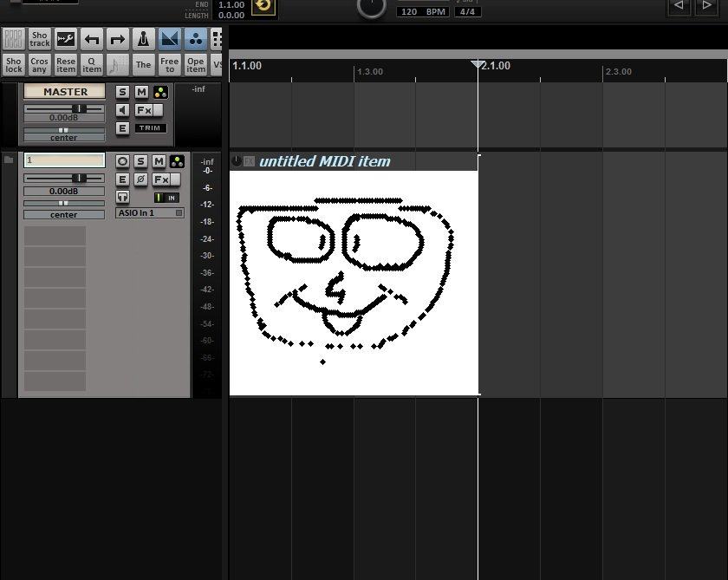
Task: Open the mixer view toolbar icon
Action: [x=14, y=39]
